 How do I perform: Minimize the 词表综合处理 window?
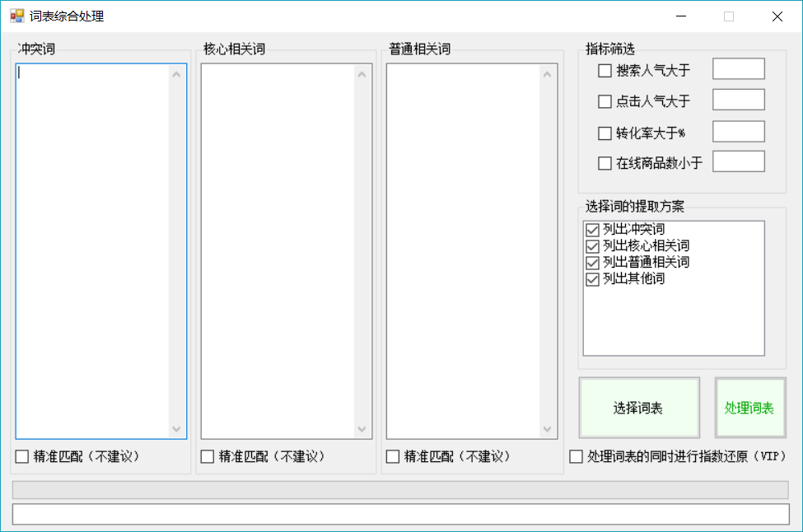click(681, 16)
